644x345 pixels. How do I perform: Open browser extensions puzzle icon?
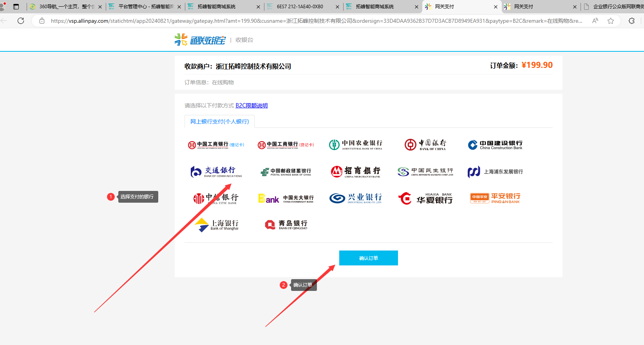click(x=631, y=21)
